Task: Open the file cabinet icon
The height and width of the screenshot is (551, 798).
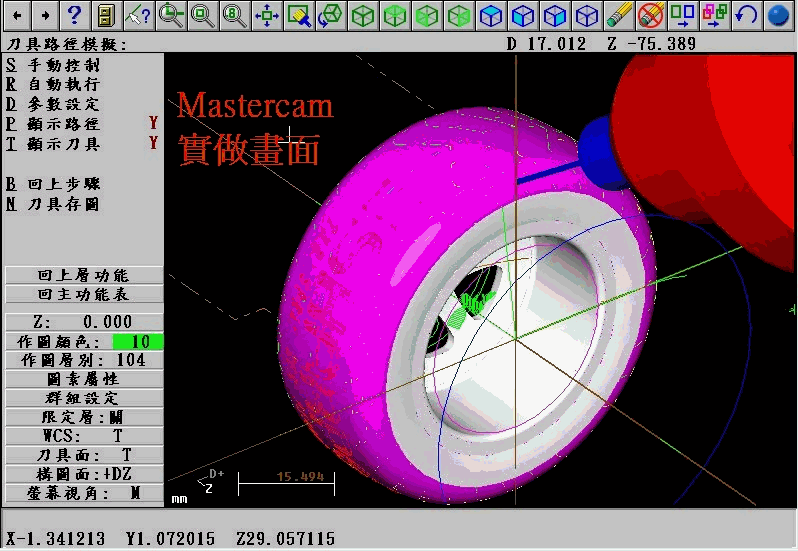Action: coord(106,15)
